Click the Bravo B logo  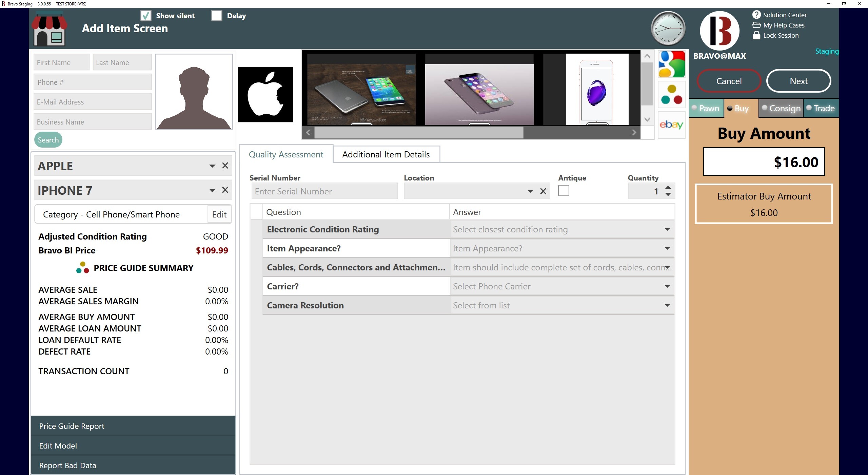coord(719,31)
